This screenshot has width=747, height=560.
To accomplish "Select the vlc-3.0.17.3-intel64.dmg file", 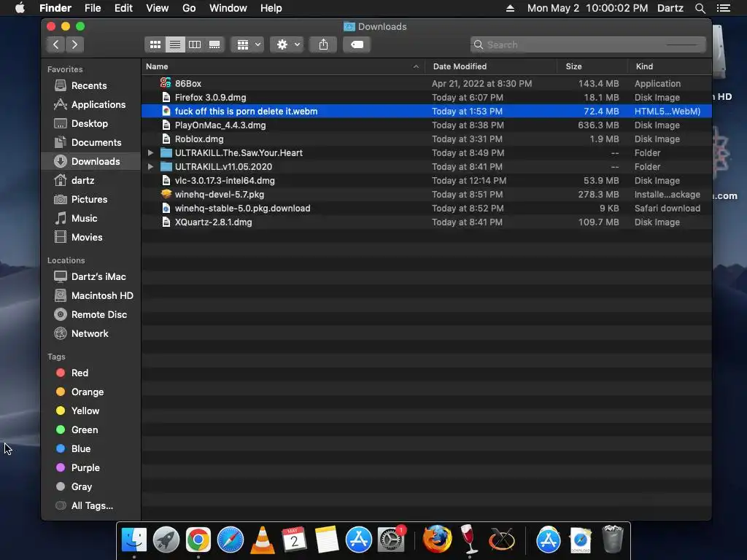I will [427, 181].
